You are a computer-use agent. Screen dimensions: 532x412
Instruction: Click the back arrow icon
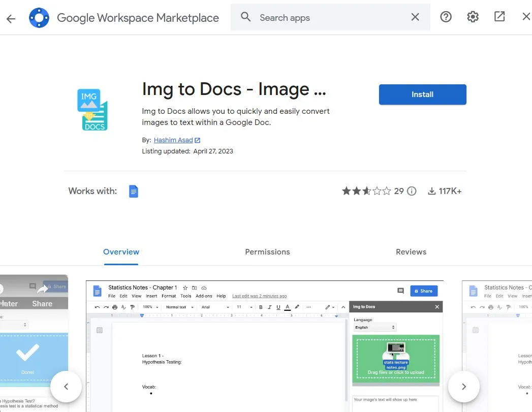coord(10,18)
